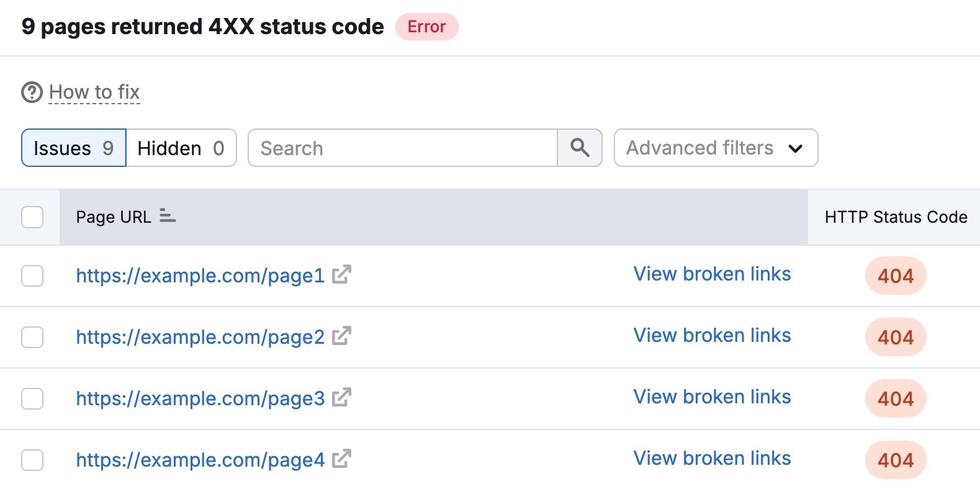Viewport: 980px width, 489px height.
Task: Check the checkbox for the page1 row
Action: [32, 276]
